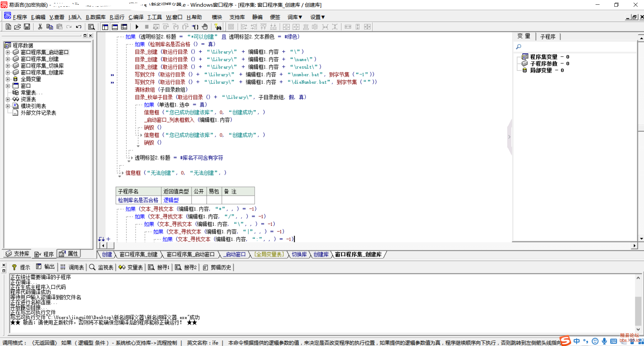Click the hand breakpoint icon
644x346 pixels.
pos(205,27)
